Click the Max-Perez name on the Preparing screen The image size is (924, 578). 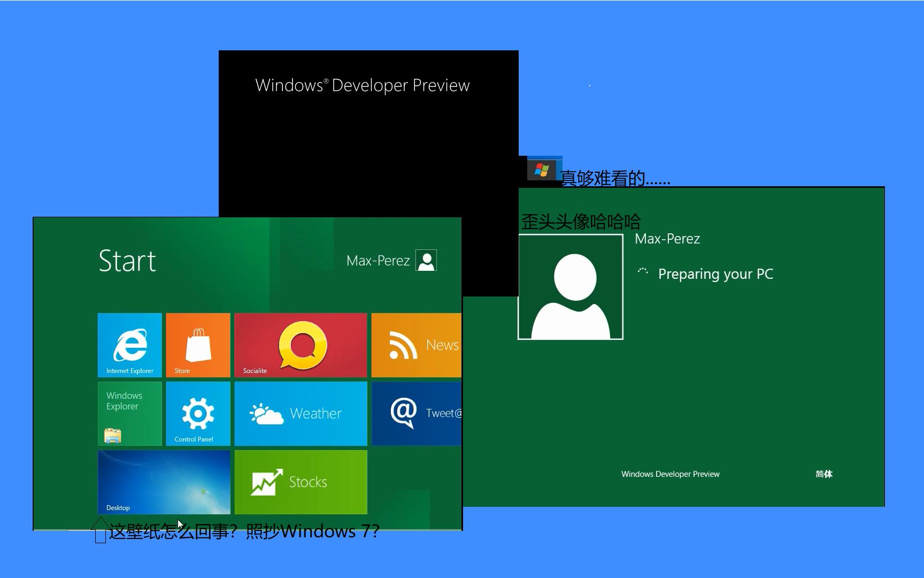click(667, 239)
